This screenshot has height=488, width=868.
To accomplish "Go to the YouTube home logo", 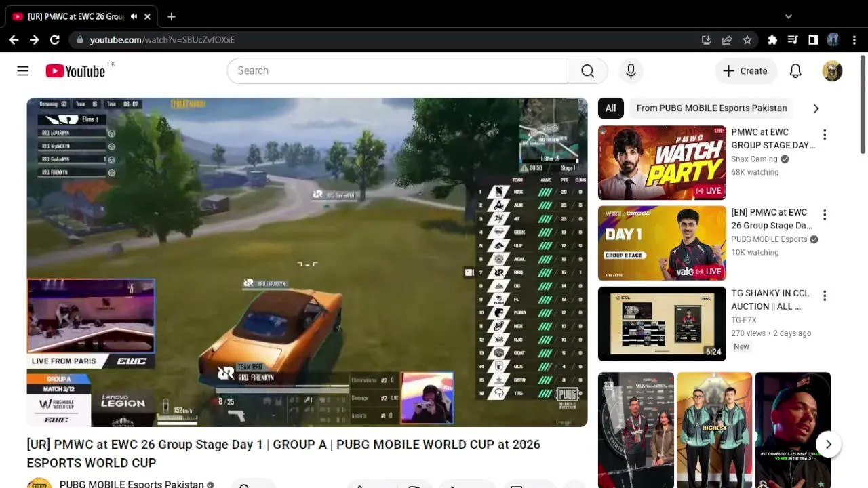I will tap(75, 71).
